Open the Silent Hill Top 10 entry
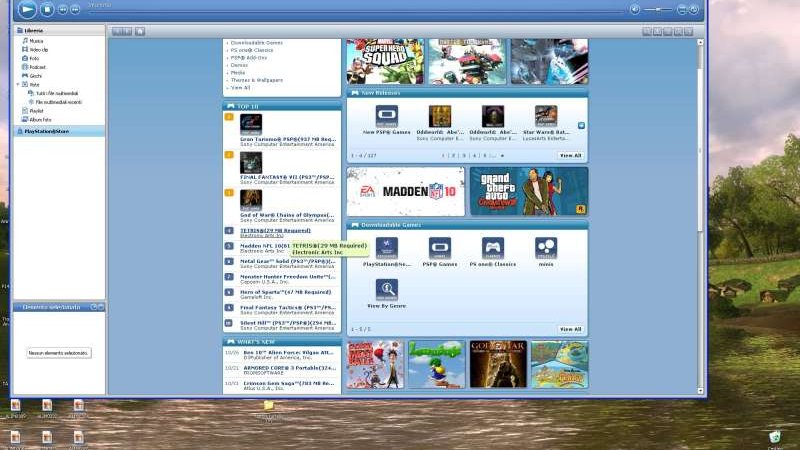800x450 pixels. click(287, 323)
